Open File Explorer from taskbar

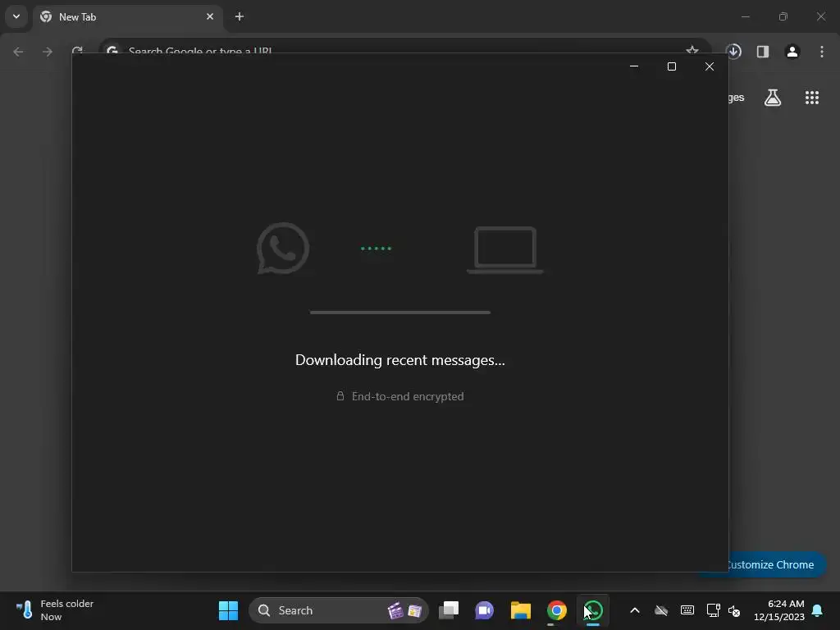(520, 610)
